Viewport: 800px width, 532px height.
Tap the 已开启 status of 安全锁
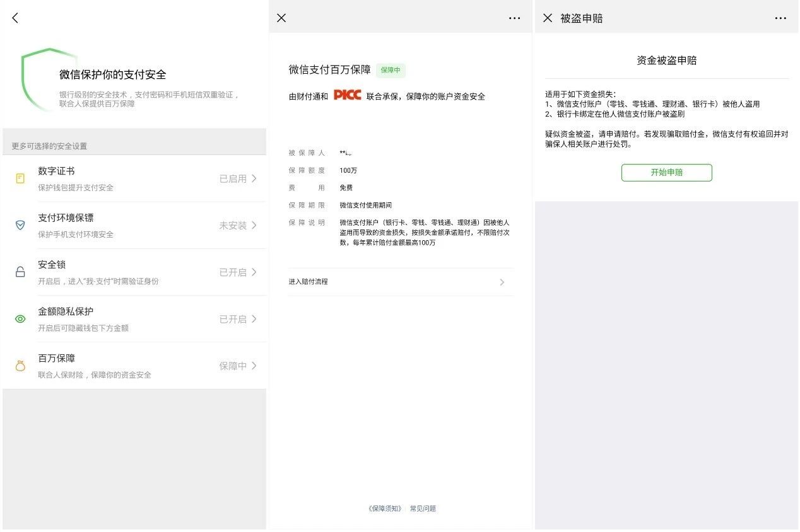pos(233,272)
